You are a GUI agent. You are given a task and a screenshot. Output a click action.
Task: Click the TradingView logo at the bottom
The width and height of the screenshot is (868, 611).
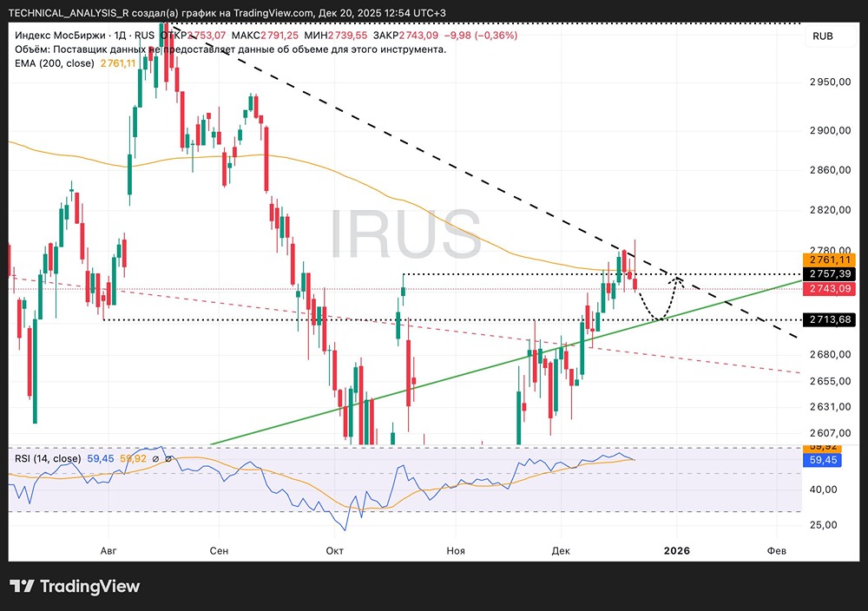point(76,586)
